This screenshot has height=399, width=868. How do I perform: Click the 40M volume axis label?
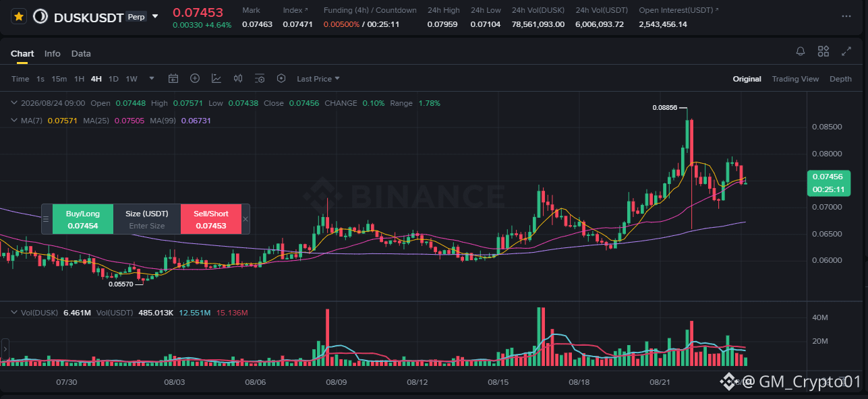coord(820,317)
